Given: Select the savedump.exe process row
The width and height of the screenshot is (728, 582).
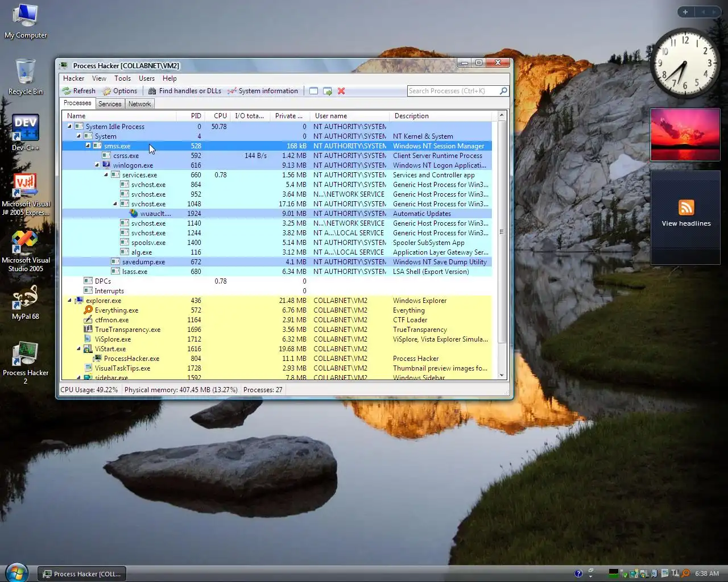Looking at the screenshot, I should pyautogui.click(x=277, y=262).
